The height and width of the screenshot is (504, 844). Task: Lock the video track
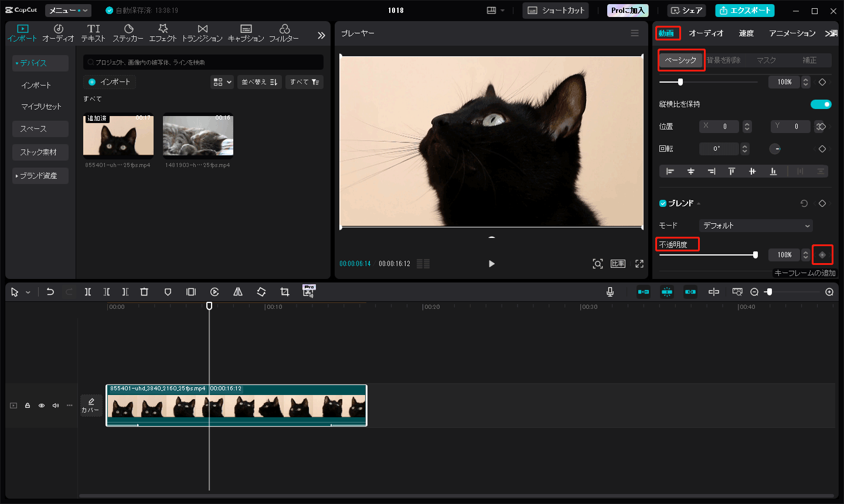28,406
